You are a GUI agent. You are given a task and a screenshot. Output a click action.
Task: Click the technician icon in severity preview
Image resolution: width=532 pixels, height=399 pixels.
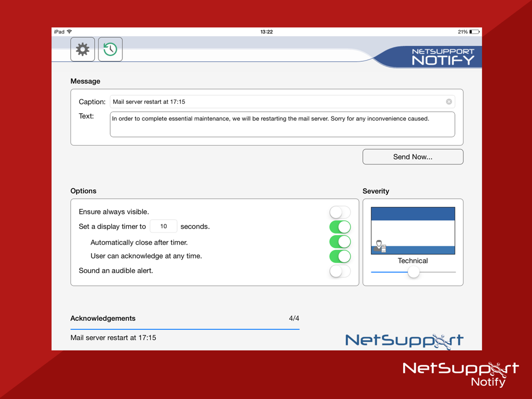380,246
